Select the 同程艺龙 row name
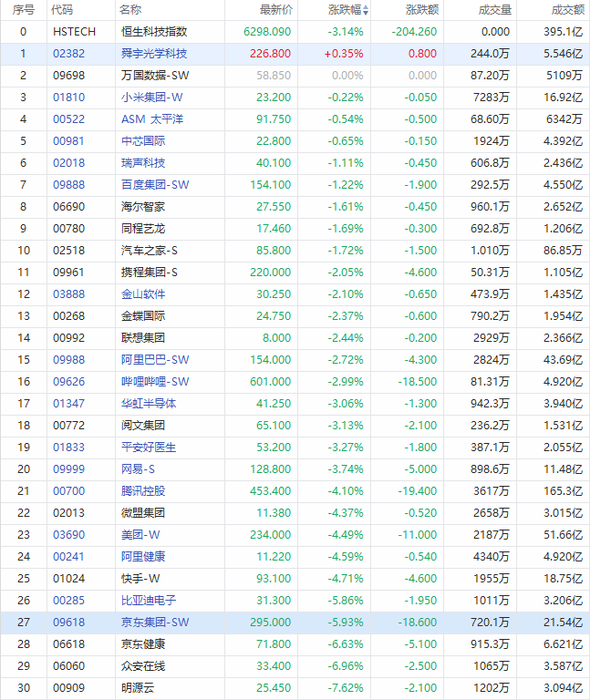This screenshot has height=700, width=590. point(143,229)
